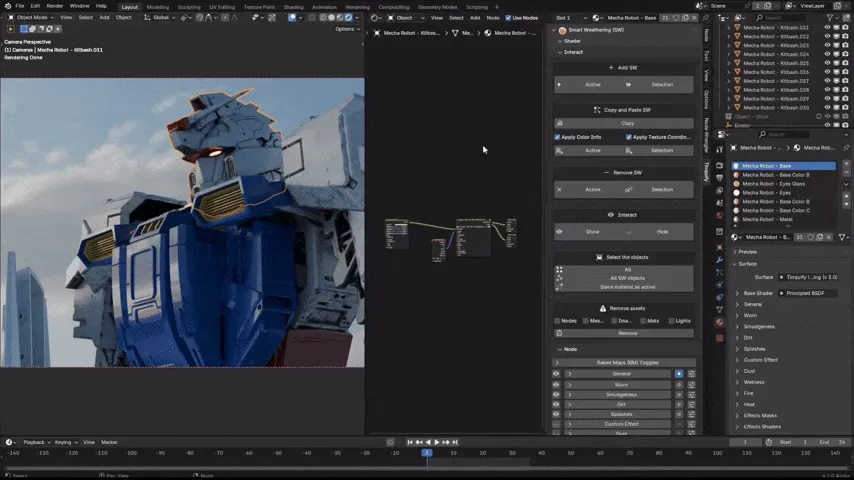Screen dimensions: 854x480
Task: Select rendered viewport shading icon
Action: click(x=349, y=17)
